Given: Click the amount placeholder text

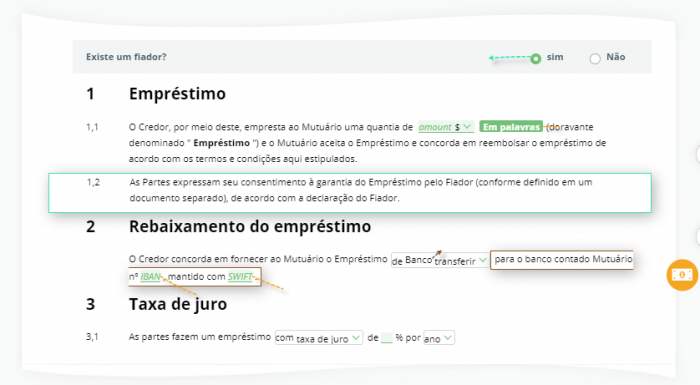Looking at the screenshot, I should tap(435, 127).
